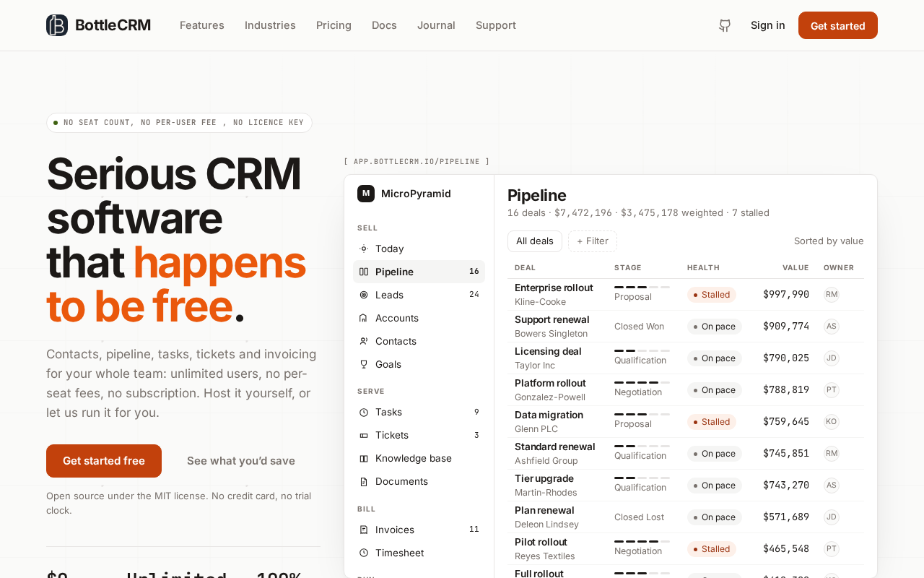Click the header Get started button
The width and height of the screenshot is (924, 578).
[x=838, y=25]
